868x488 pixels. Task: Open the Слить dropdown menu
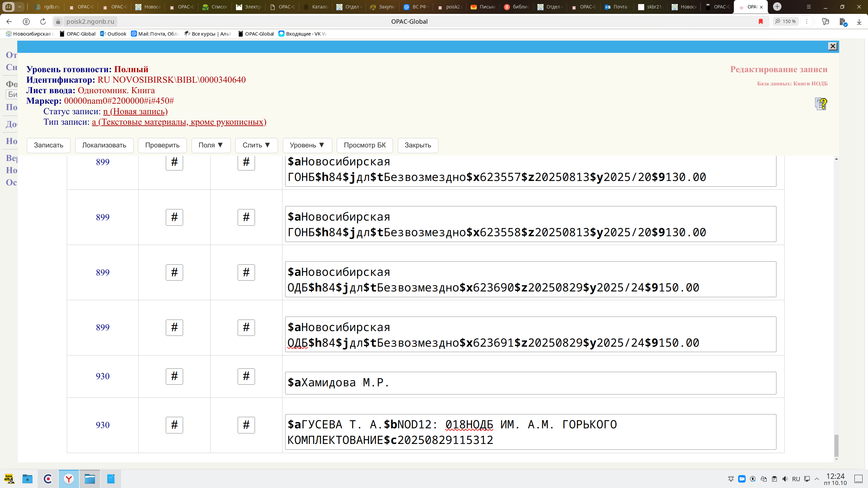tap(256, 145)
